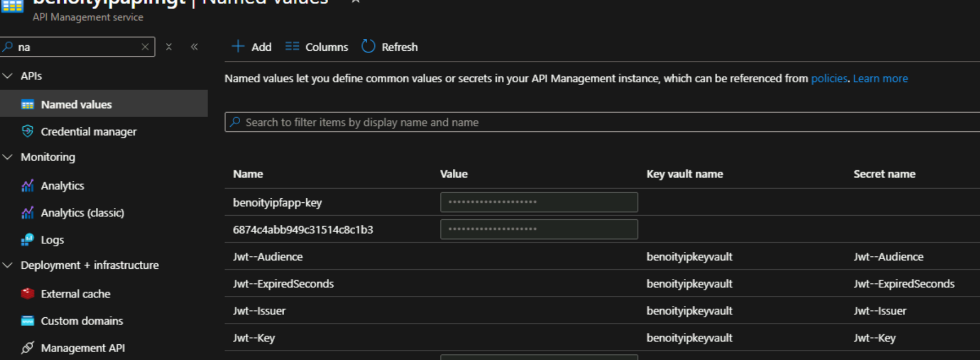
Task: Click masked value field for benoityipfapp-key
Action: click(x=538, y=202)
